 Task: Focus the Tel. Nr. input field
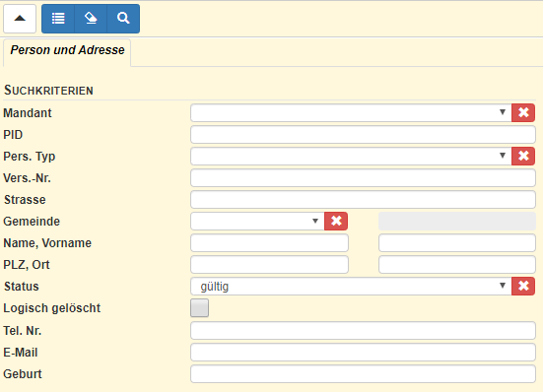pos(363,331)
